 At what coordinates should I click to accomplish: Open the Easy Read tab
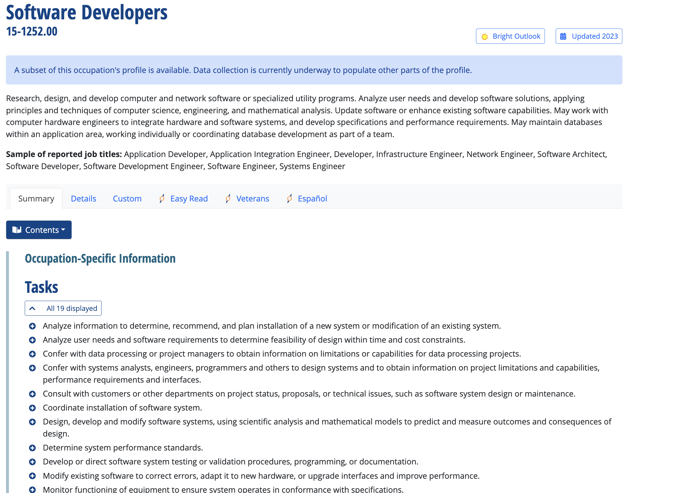(x=183, y=199)
